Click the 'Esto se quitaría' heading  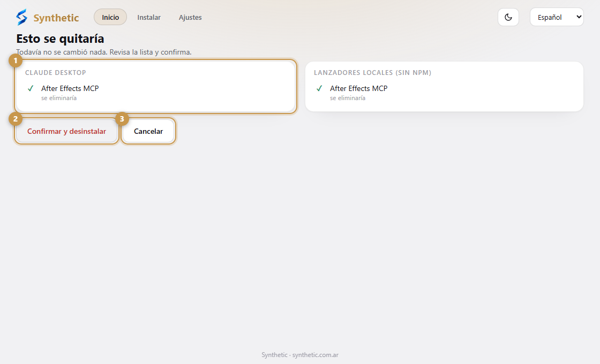[60, 39]
